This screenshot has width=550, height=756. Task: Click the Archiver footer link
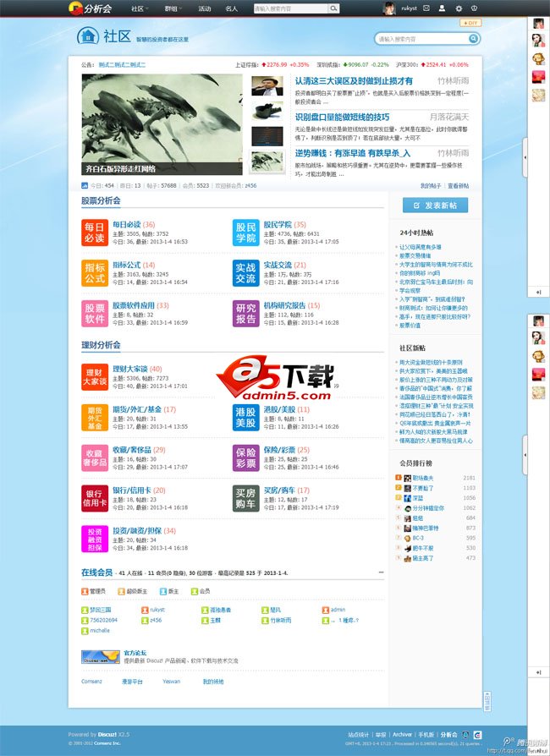403,735
